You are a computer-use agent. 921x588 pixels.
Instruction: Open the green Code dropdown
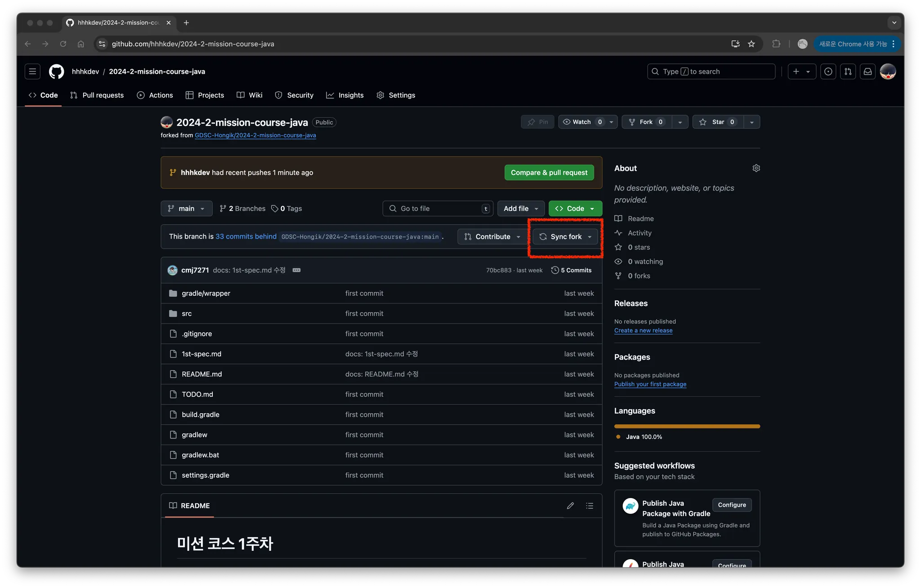click(x=575, y=209)
